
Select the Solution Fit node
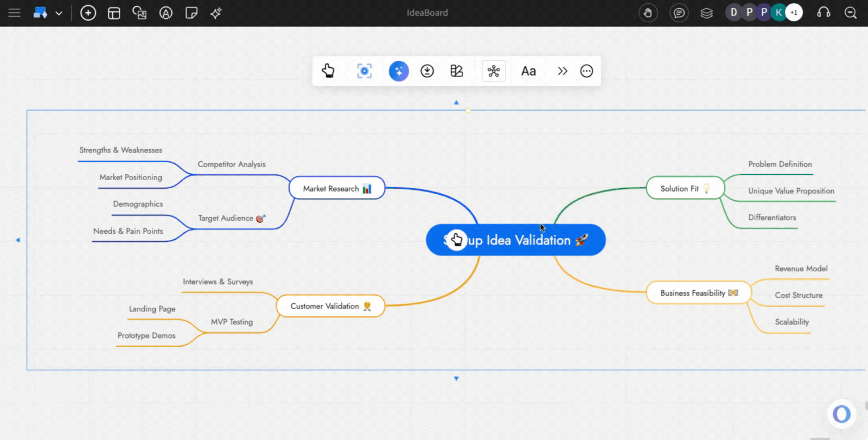685,188
